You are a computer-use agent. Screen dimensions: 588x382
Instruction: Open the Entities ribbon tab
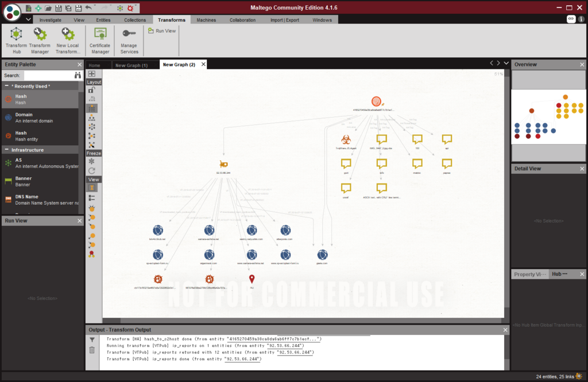tap(103, 20)
